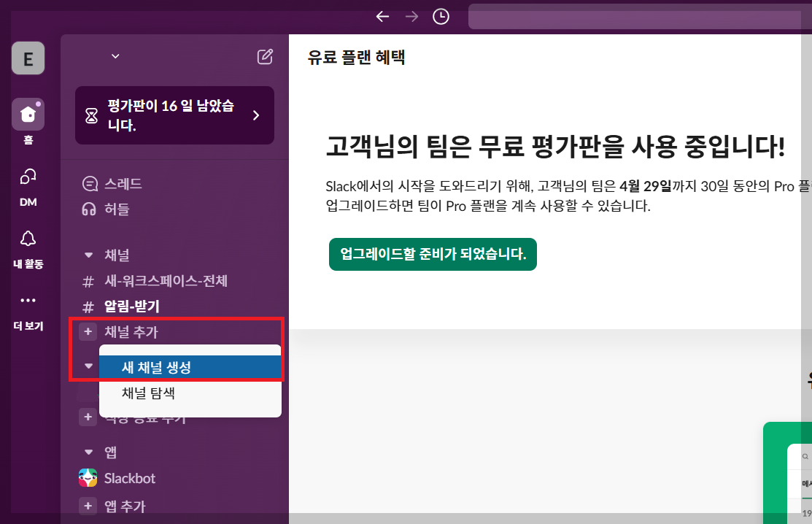The image size is (812, 524).
Task: Click hash icon of 새-워크스페이스-전체 channel
Action: tap(88, 282)
